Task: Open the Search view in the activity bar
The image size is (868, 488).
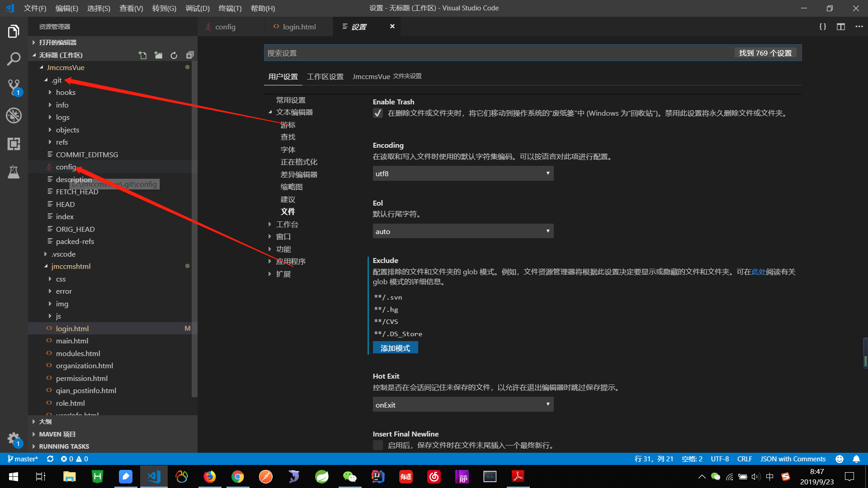Action: coord(14,58)
